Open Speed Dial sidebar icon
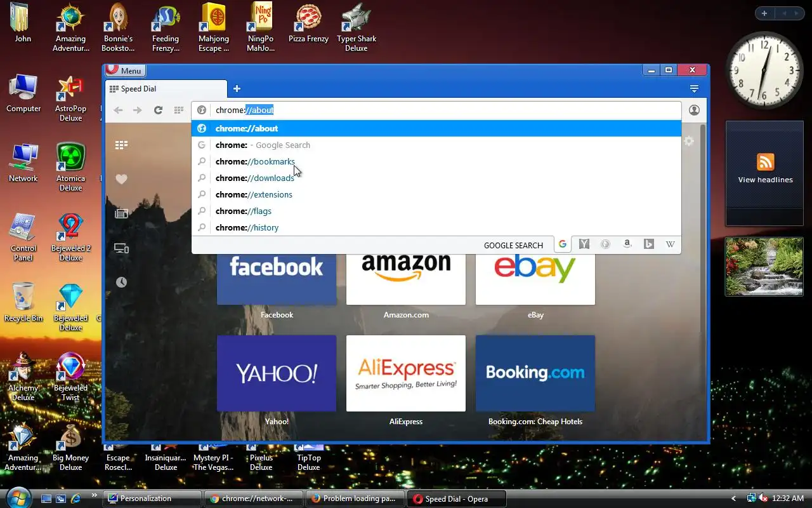The width and height of the screenshot is (812, 508). [x=121, y=145]
